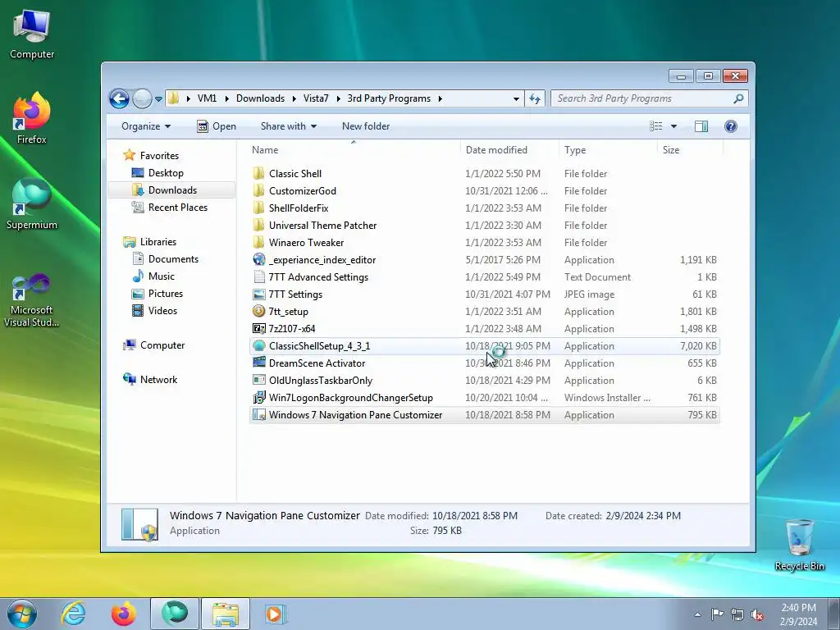
Task: Show the preview pane
Action: tap(701, 126)
